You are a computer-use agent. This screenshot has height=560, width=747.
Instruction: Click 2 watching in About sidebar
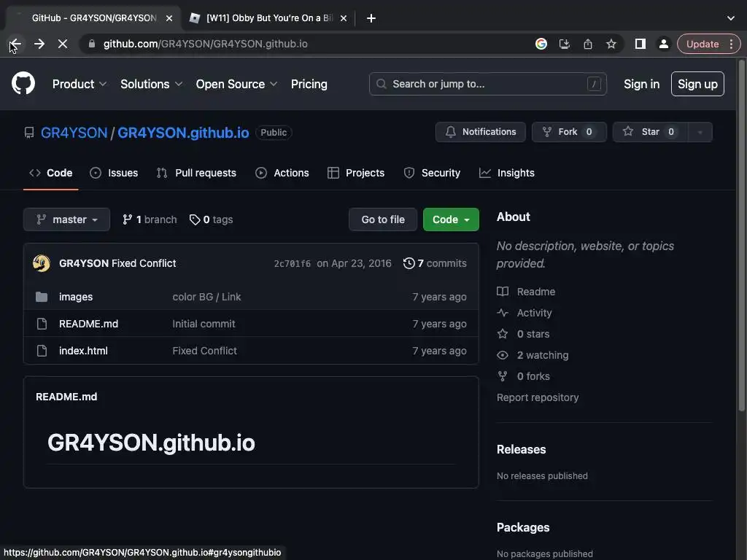[x=533, y=355]
